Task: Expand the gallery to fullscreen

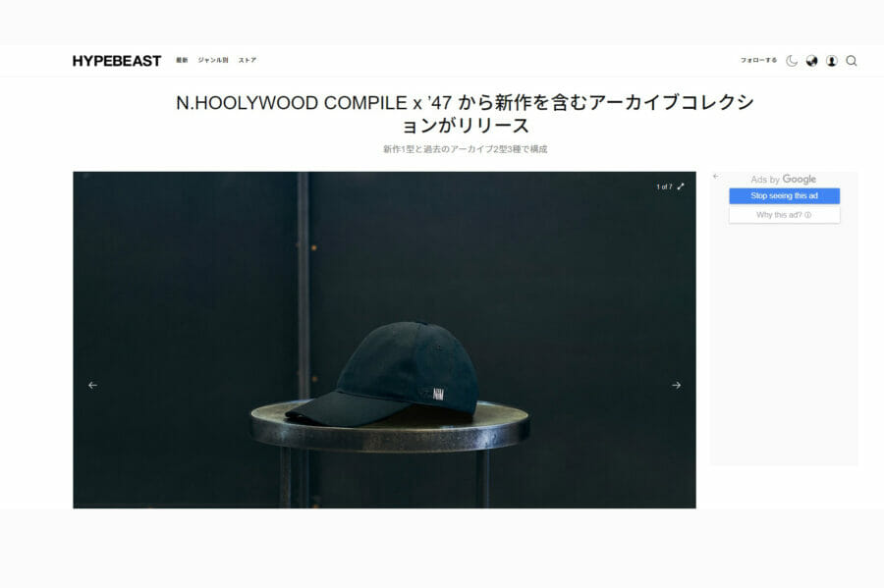Action: 681,187
